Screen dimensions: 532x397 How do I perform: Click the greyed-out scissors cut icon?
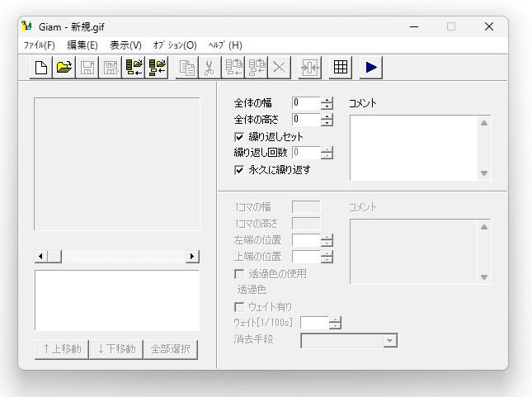click(210, 69)
